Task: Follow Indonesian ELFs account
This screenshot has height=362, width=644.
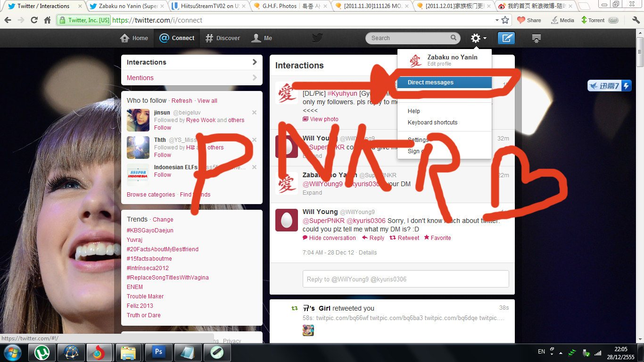Action: coord(163,175)
